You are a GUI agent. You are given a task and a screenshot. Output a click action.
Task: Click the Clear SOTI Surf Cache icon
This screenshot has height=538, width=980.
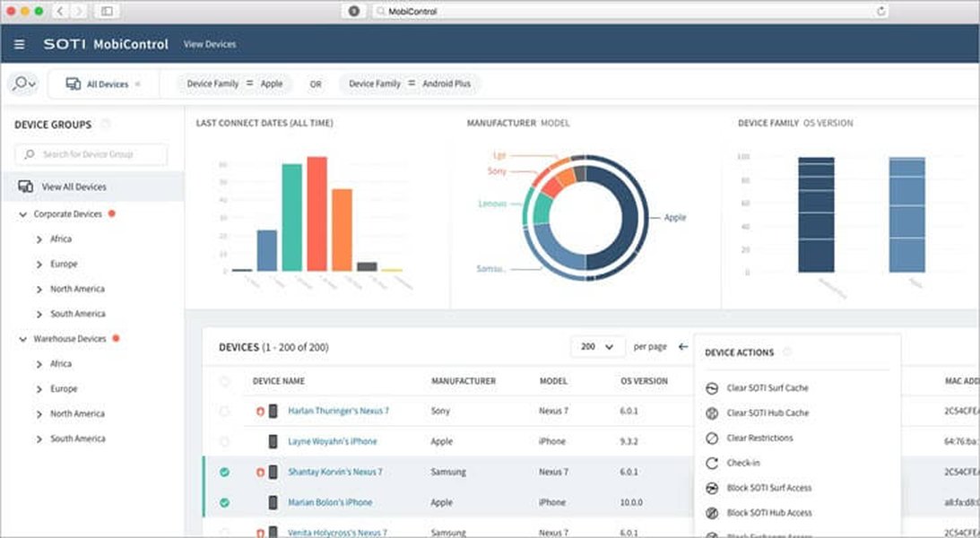point(712,388)
